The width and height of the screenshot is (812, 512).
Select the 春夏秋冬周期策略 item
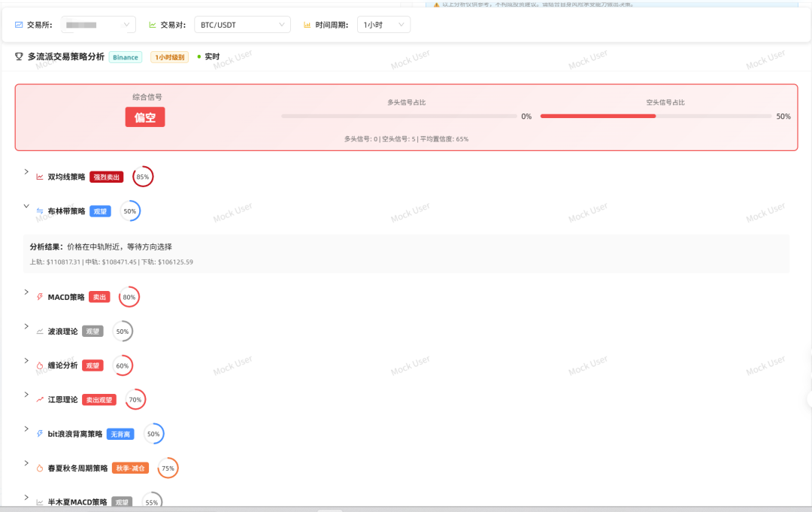(77, 468)
